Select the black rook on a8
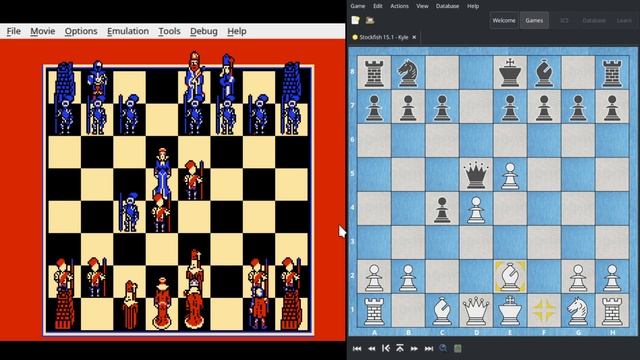 tap(374, 73)
